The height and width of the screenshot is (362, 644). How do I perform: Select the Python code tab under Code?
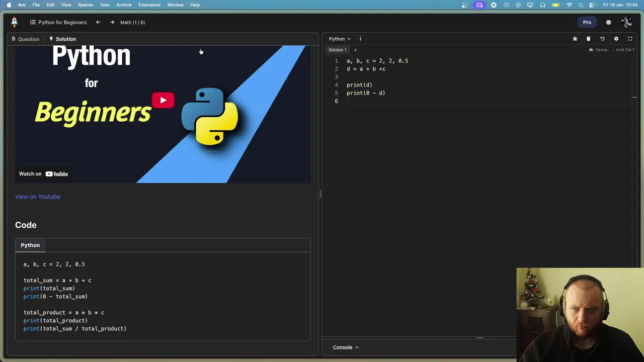point(30,245)
